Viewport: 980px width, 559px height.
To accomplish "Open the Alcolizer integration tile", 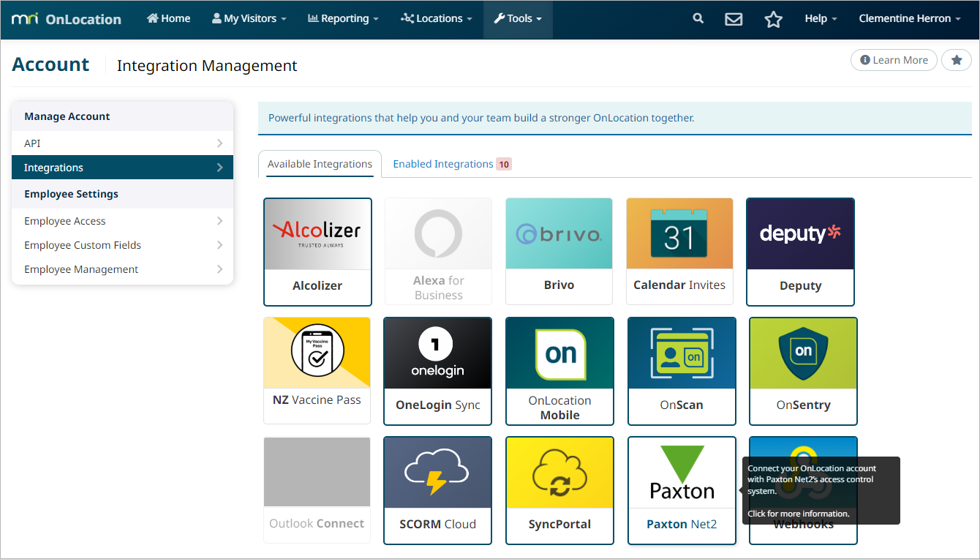I will (x=317, y=252).
